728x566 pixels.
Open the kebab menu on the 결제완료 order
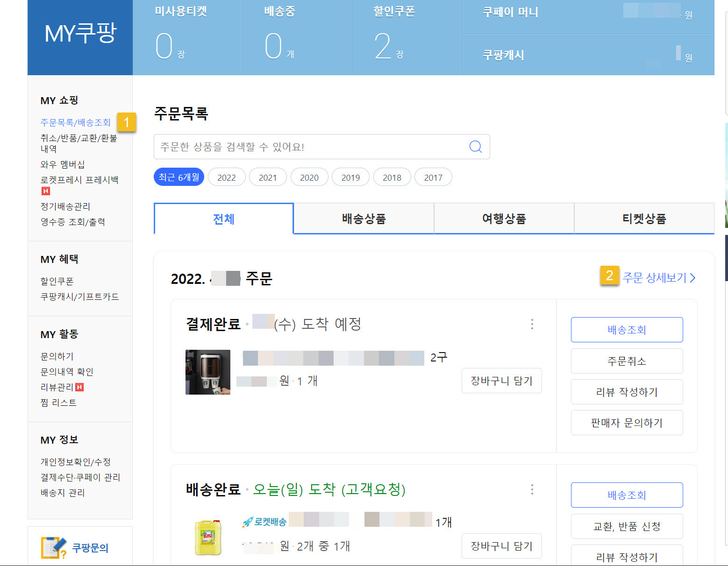coord(532,324)
